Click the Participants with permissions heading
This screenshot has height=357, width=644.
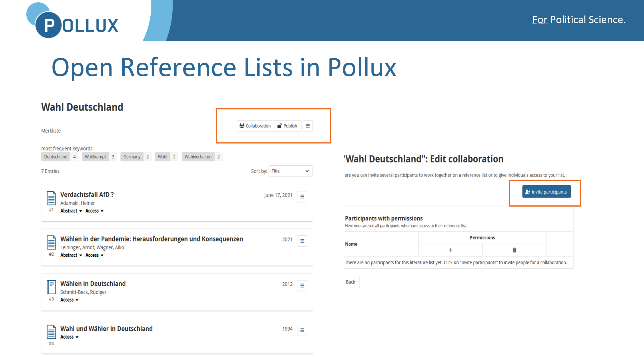384,218
